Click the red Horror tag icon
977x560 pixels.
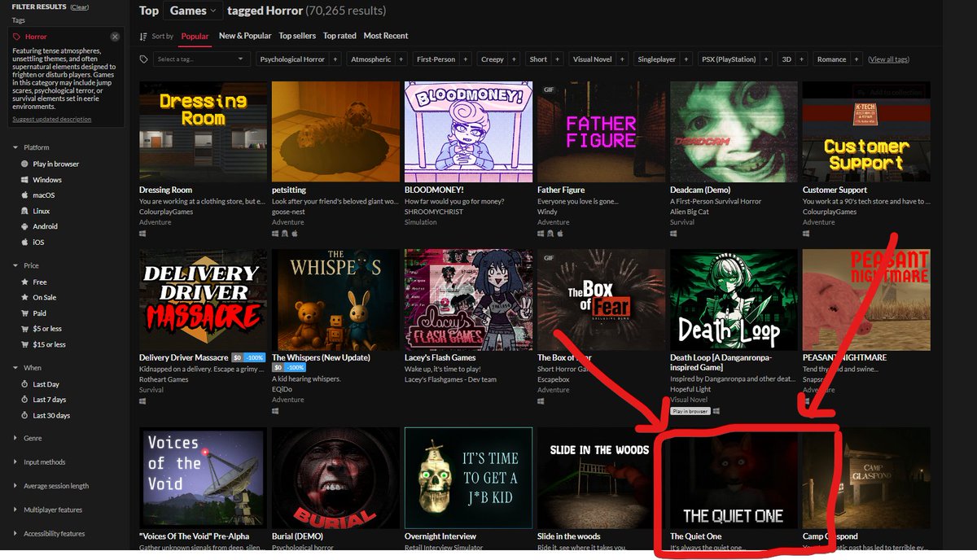coord(17,37)
